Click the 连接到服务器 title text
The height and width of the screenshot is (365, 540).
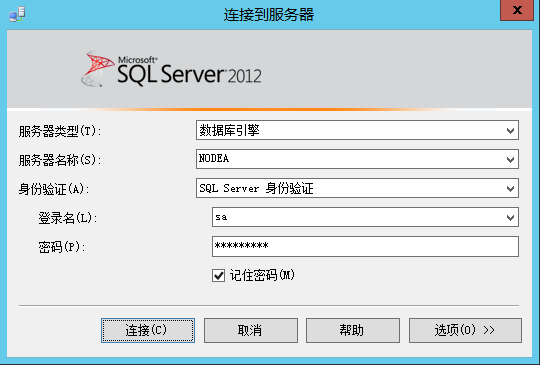pos(269,15)
